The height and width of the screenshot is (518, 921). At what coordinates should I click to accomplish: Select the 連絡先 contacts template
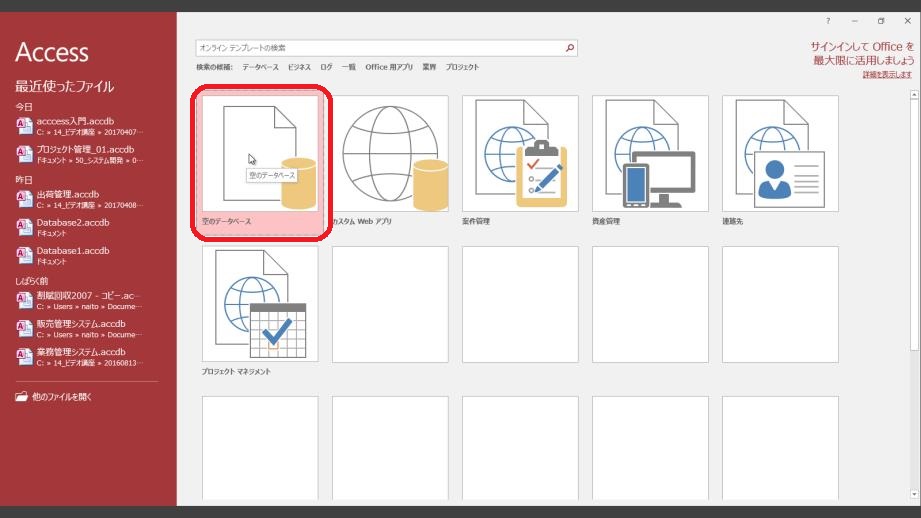(x=780, y=161)
